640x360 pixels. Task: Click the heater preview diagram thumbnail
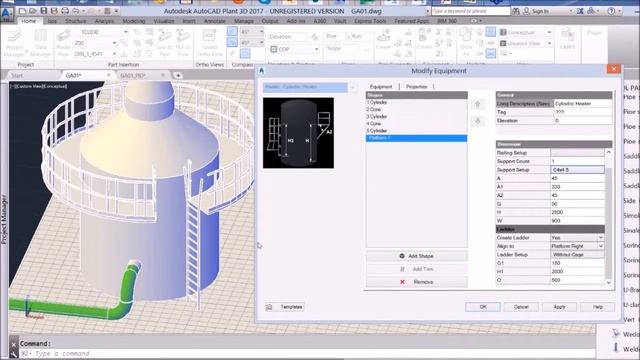click(x=298, y=133)
